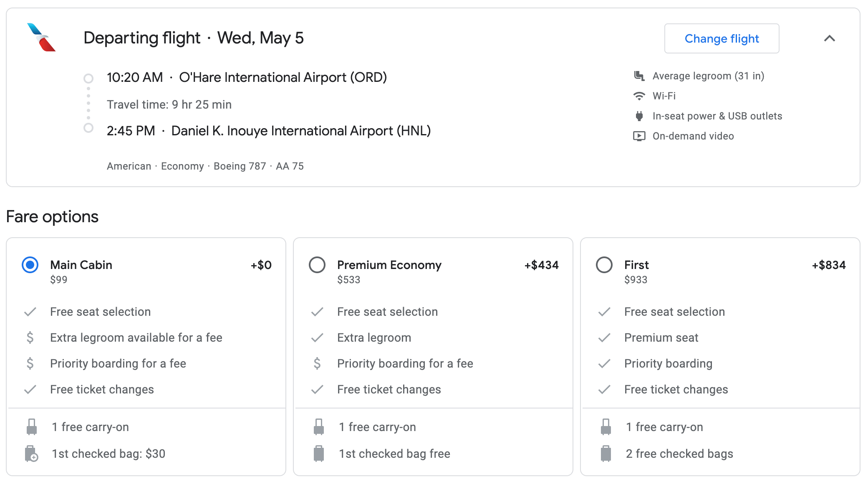Click Main Cabin checked bag fee icon

pos(32,454)
